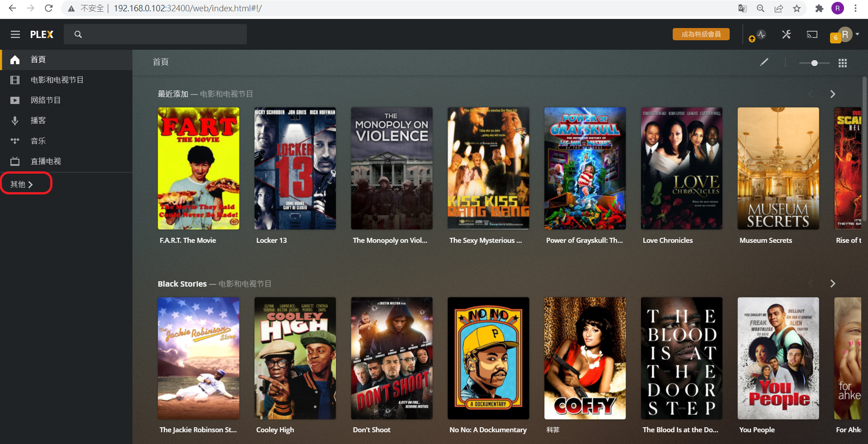The image size is (868, 444).
Task: Open Chrome profile avatar R
Action: coord(838,8)
